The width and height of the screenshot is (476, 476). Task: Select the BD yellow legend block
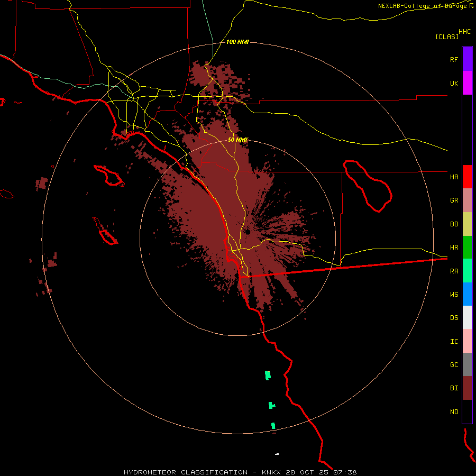click(x=467, y=224)
